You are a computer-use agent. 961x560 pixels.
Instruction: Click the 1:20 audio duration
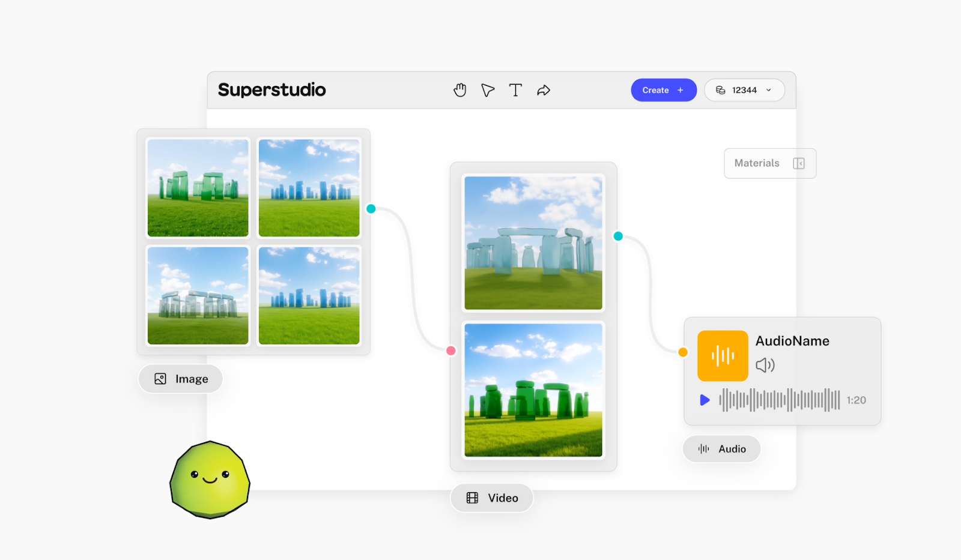tap(856, 400)
